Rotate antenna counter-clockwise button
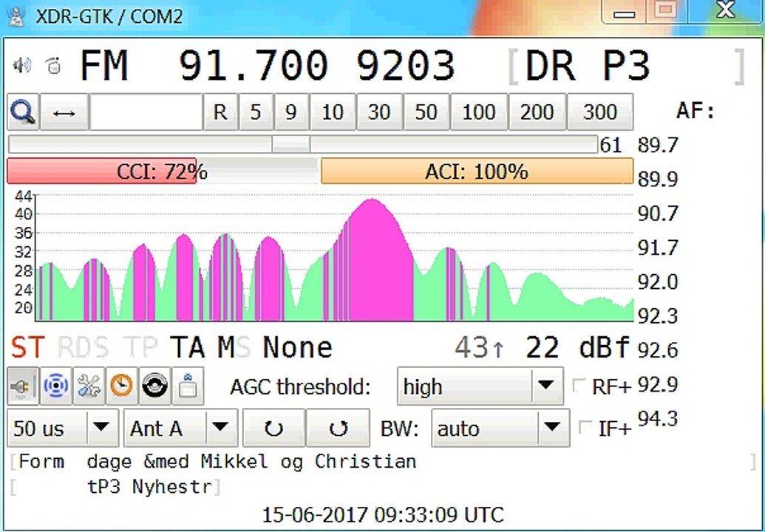Image resolution: width=765 pixels, height=532 pixels. (273, 428)
